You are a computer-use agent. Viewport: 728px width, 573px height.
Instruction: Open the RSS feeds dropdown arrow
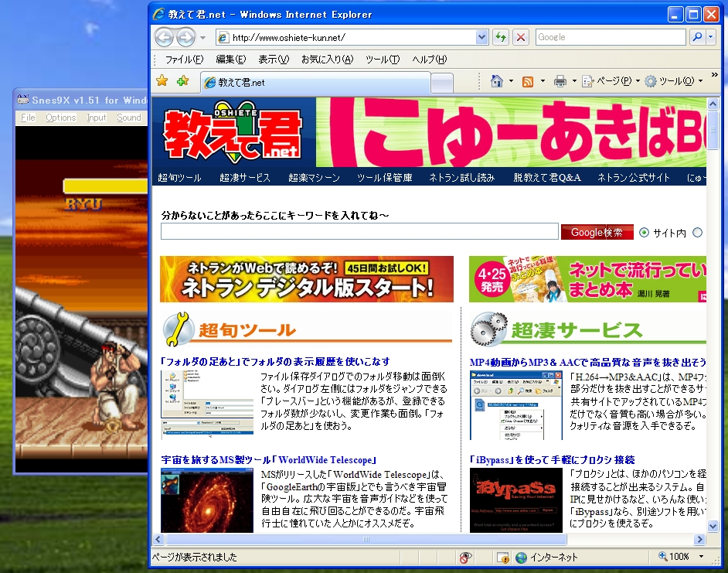(543, 81)
